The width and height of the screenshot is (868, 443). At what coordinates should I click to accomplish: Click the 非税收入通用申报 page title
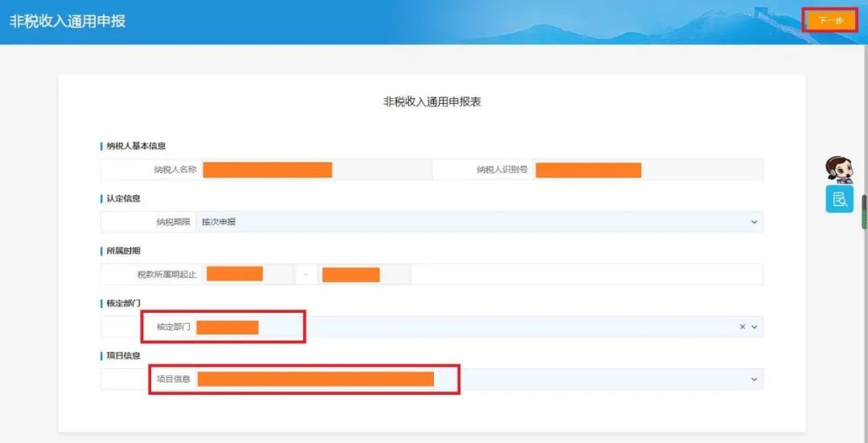tap(67, 21)
